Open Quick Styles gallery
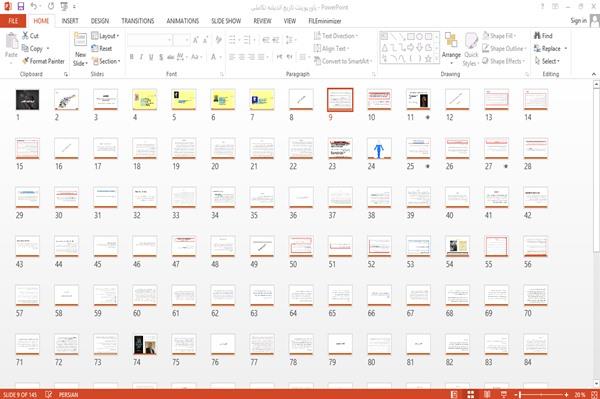Screen dimensions: 600x399 click(x=471, y=50)
